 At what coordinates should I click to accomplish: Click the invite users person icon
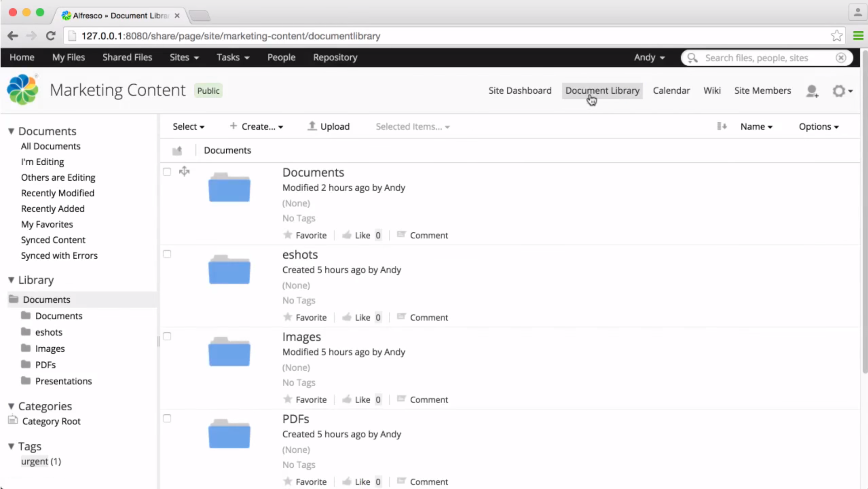click(812, 91)
